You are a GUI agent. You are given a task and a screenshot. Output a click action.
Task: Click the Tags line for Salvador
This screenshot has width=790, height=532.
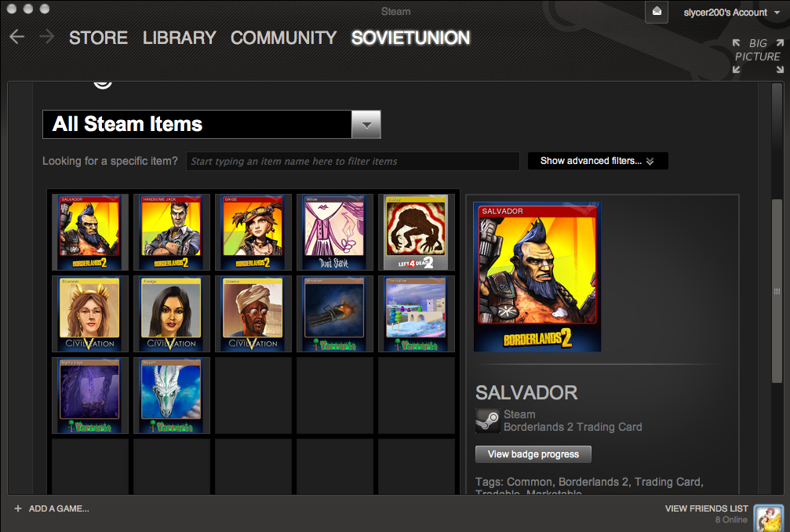[589, 485]
